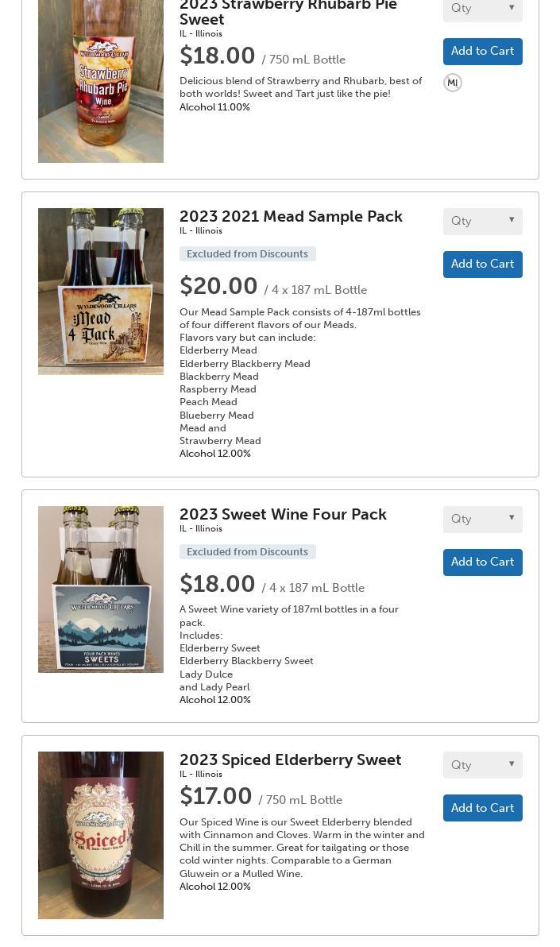560x947 pixels.
Task: Open Qty dropdown for Strawberry Rhubarb Pie
Action: click(482, 8)
